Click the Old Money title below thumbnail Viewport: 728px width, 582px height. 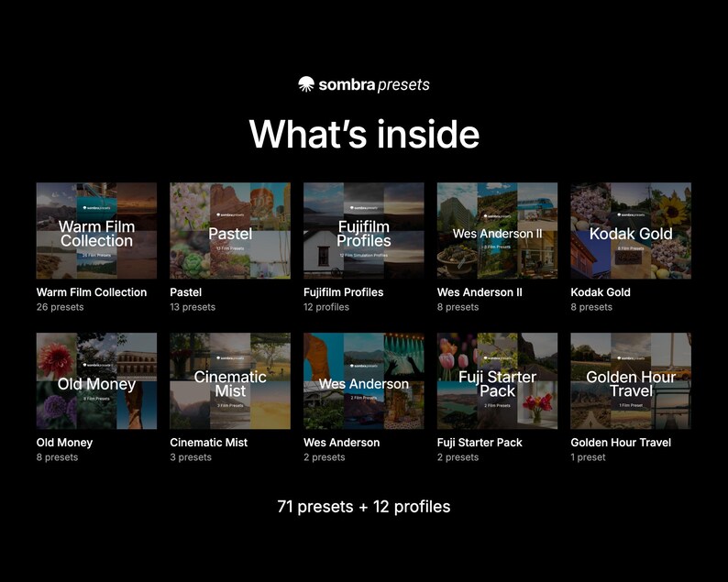(x=64, y=443)
